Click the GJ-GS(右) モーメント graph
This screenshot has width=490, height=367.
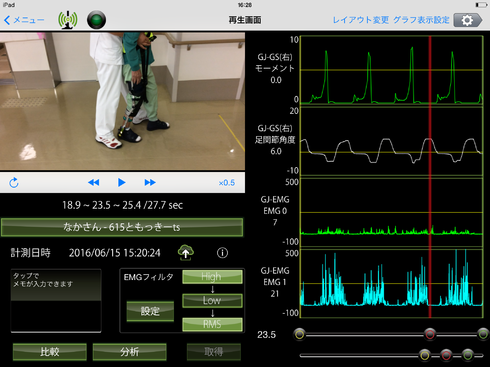[392, 70]
